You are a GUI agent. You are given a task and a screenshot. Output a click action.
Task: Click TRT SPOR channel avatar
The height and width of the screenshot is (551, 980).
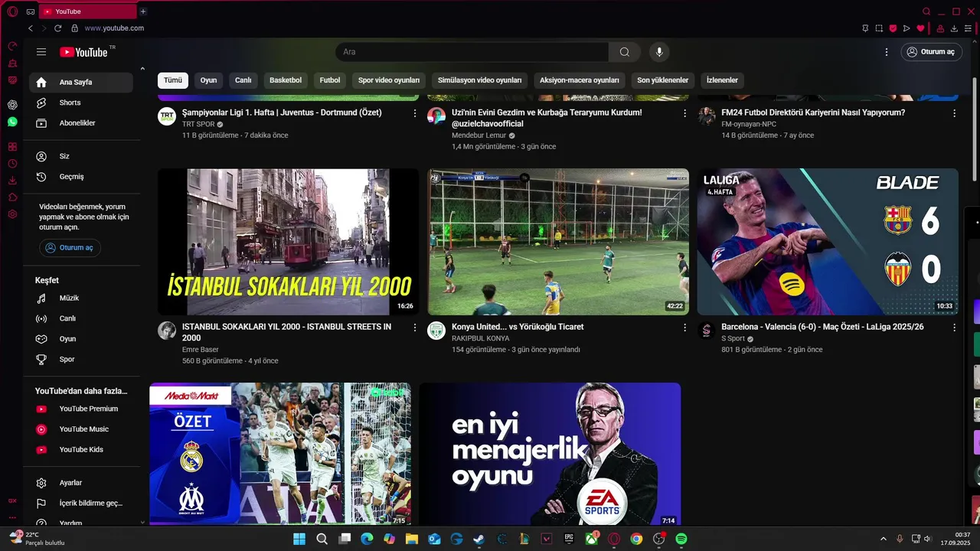pos(167,116)
